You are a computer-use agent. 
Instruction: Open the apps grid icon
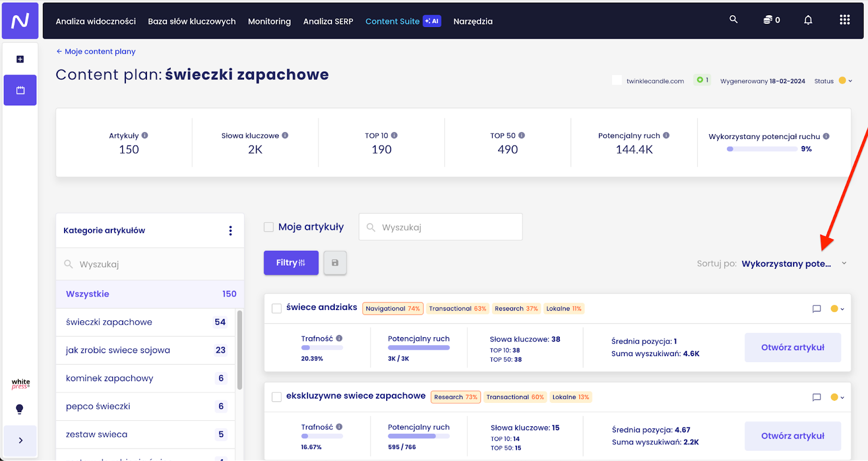(845, 20)
